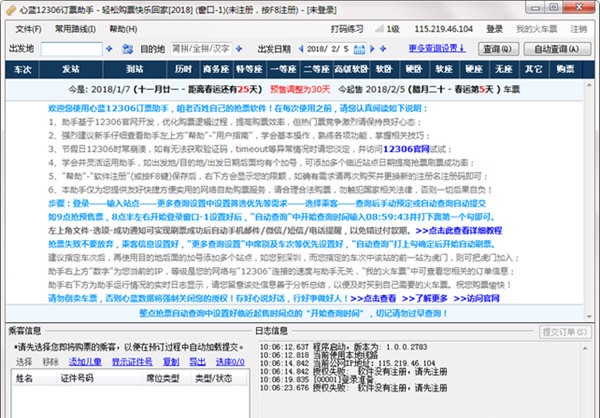Click the previous-day arrow before the date

pyautogui.click(x=301, y=49)
